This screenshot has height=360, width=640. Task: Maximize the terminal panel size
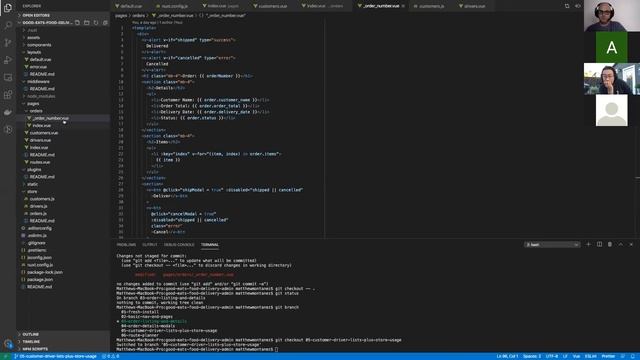coord(620,244)
